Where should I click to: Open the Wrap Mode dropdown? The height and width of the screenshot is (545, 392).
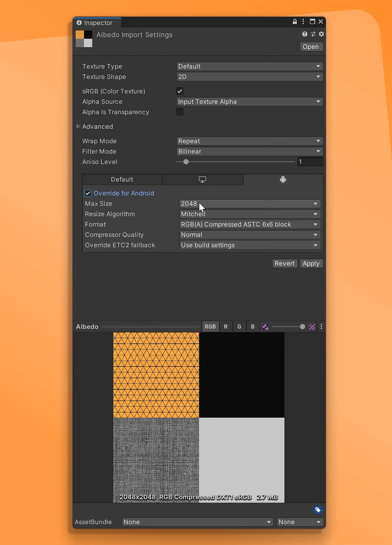tap(249, 141)
